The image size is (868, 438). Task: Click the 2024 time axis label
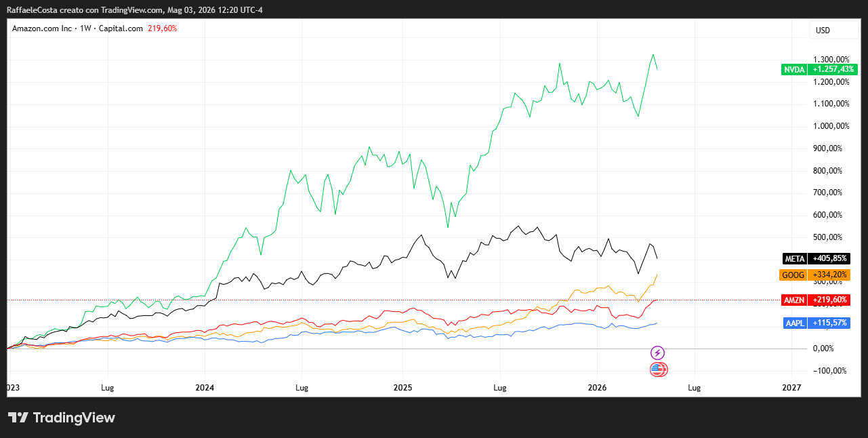coord(205,388)
